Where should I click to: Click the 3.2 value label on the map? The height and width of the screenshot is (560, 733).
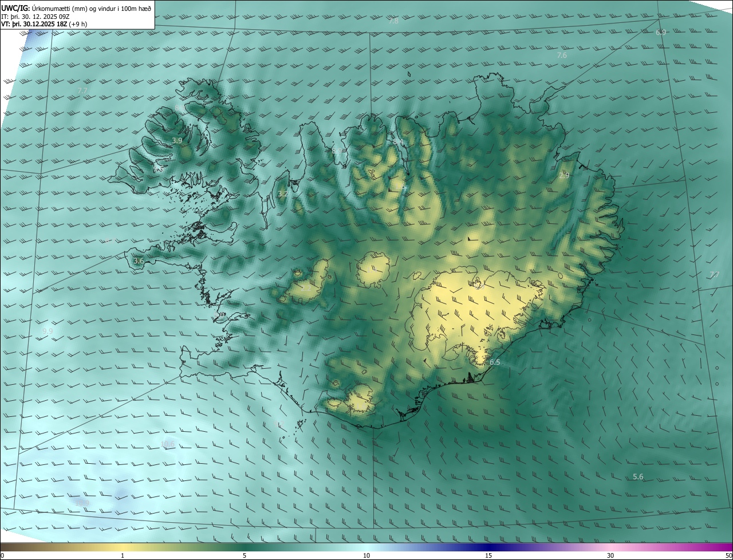[x=282, y=194]
